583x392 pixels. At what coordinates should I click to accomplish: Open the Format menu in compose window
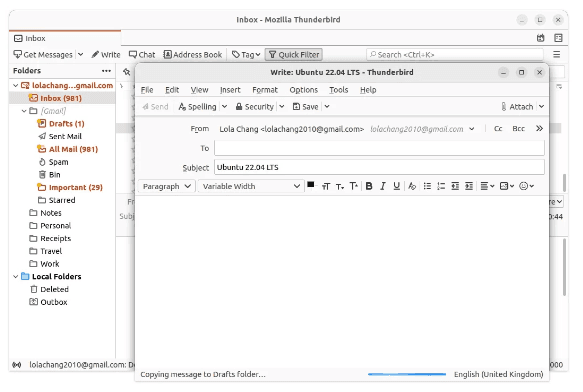click(265, 90)
